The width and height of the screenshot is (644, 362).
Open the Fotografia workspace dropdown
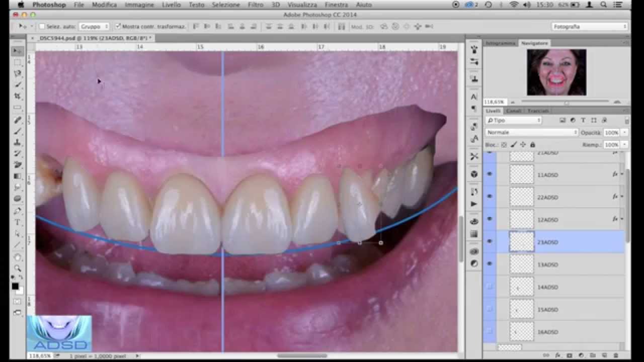(x=590, y=26)
